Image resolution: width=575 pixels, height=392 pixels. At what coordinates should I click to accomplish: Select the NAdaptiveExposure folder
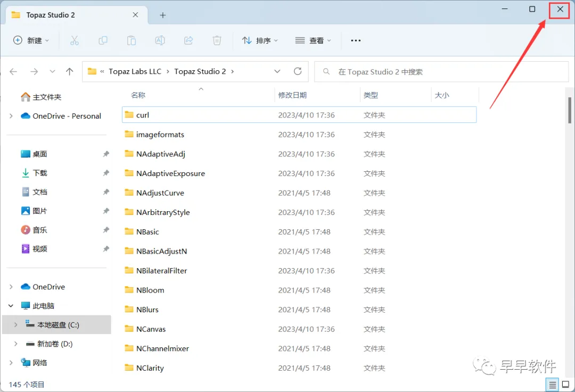[299, 173]
